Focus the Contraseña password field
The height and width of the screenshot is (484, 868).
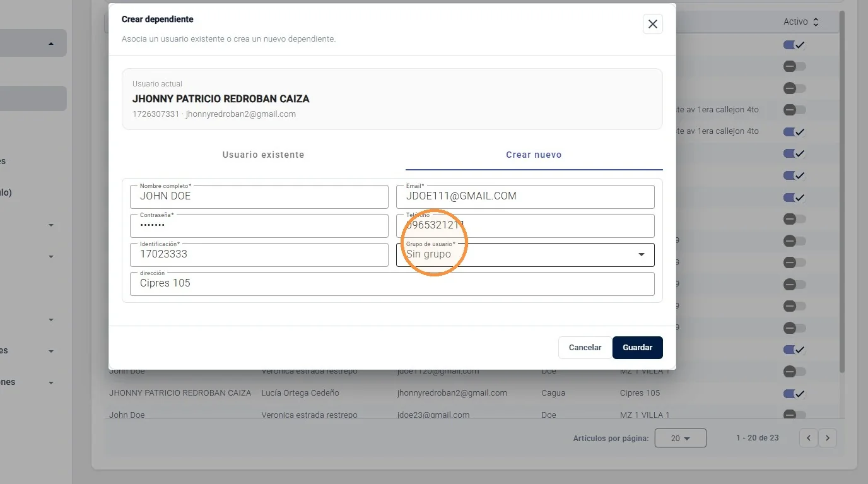coord(259,226)
